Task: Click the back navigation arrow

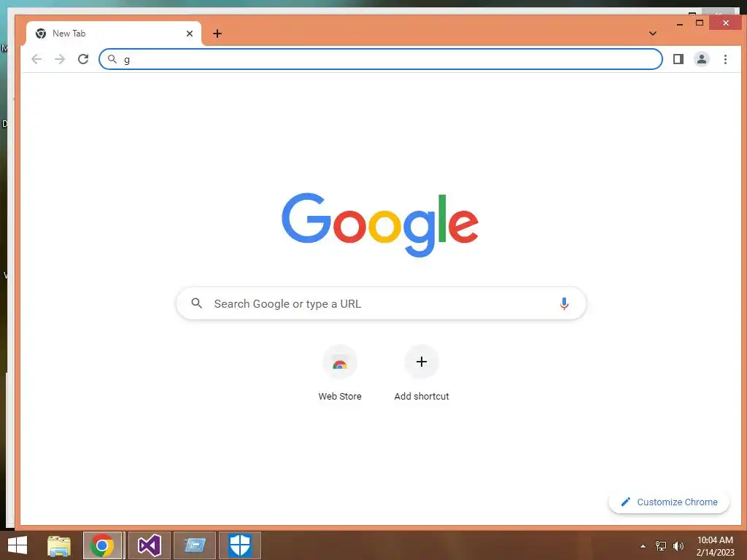Action: tap(36, 59)
